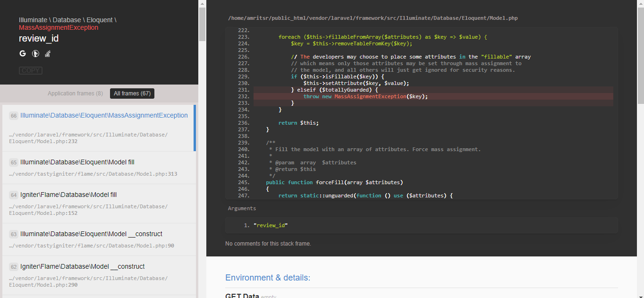Search the exception on Google
Screen dimensions: 644x298
point(22,53)
